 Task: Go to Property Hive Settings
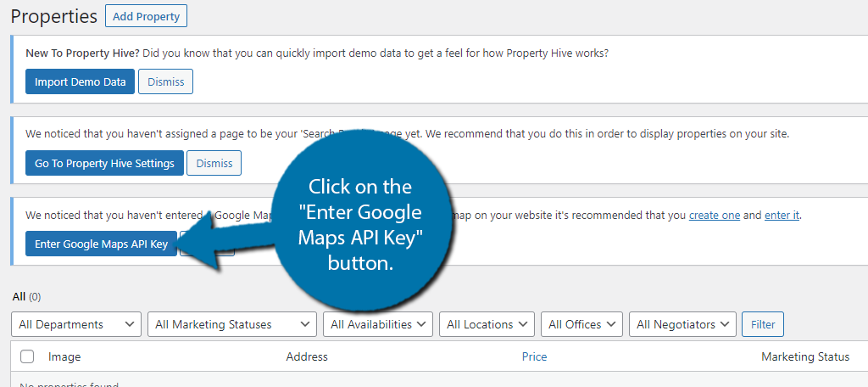point(104,163)
